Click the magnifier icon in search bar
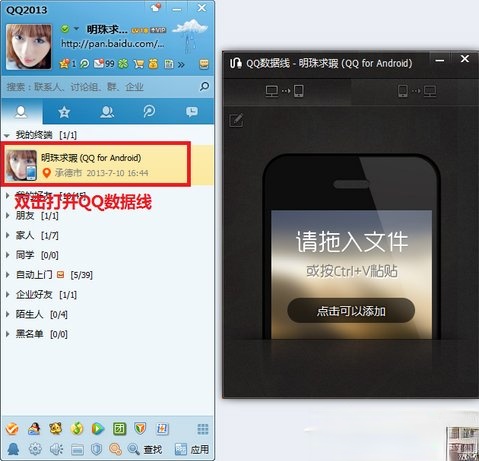 204,86
